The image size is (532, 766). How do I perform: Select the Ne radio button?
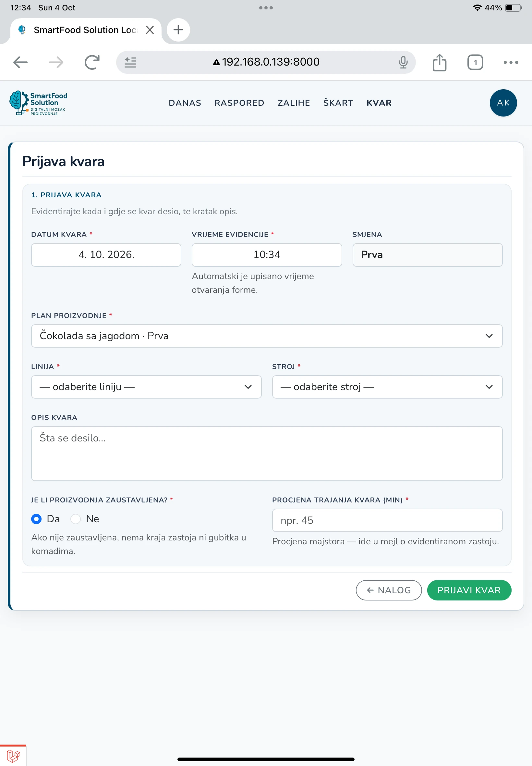[x=76, y=519]
